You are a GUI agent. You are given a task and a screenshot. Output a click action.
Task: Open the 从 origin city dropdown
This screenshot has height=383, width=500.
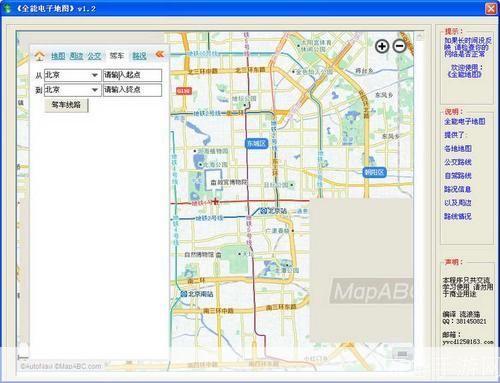point(95,75)
